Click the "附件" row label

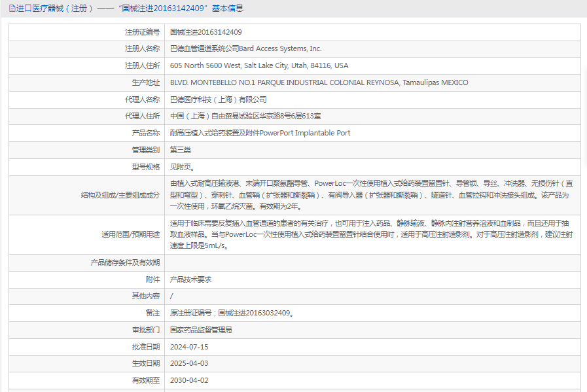pos(152,279)
